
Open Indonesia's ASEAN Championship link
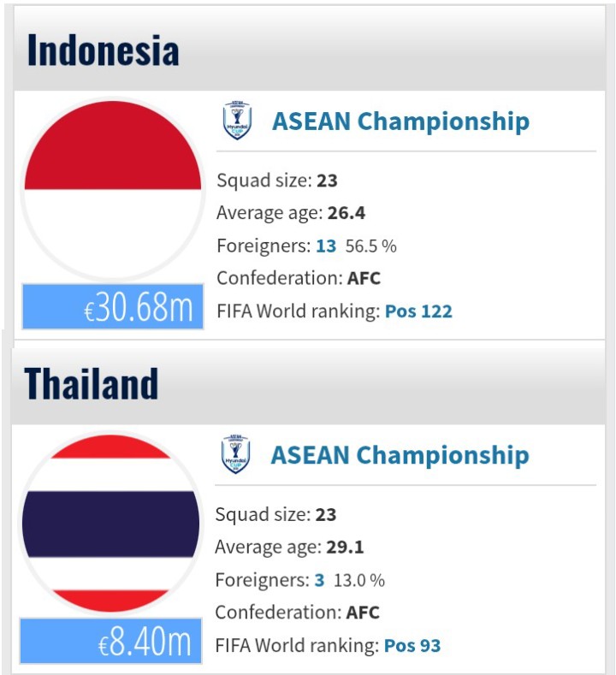pyautogui.click(x=400, y=121)
